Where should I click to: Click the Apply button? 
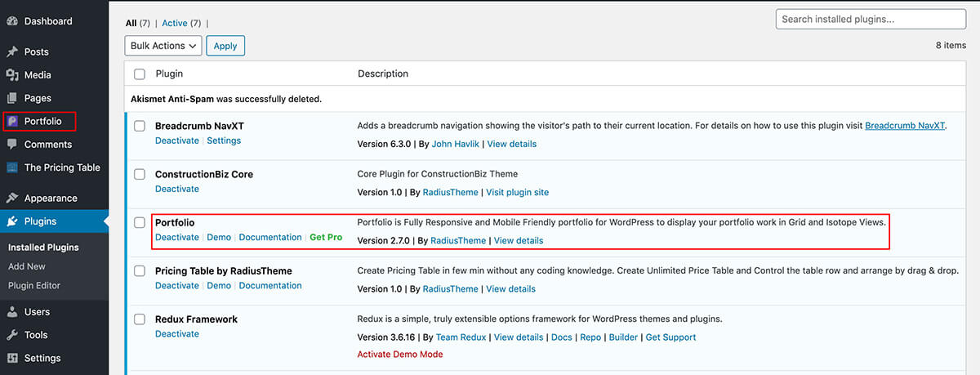225,46
